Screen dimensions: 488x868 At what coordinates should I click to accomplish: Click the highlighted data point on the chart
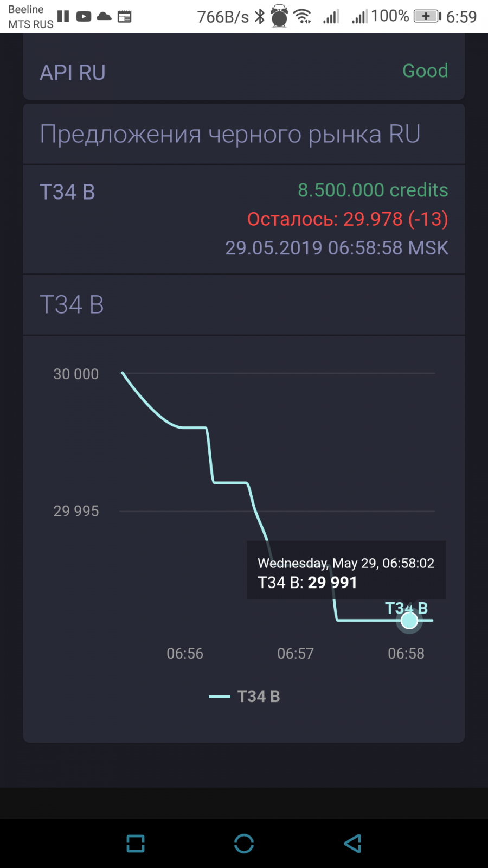[409, 620]
